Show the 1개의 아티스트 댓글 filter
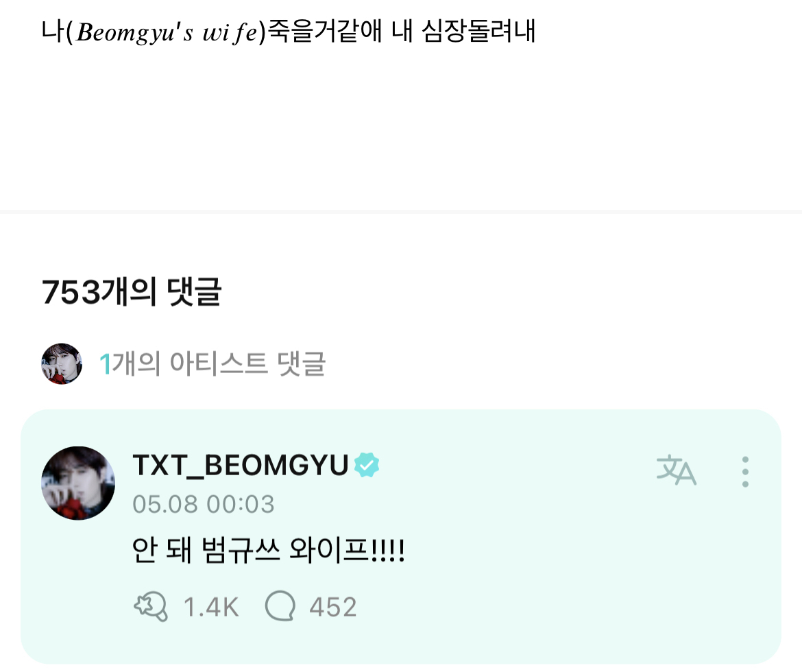The image size is (802, 672). coord(212,363)
